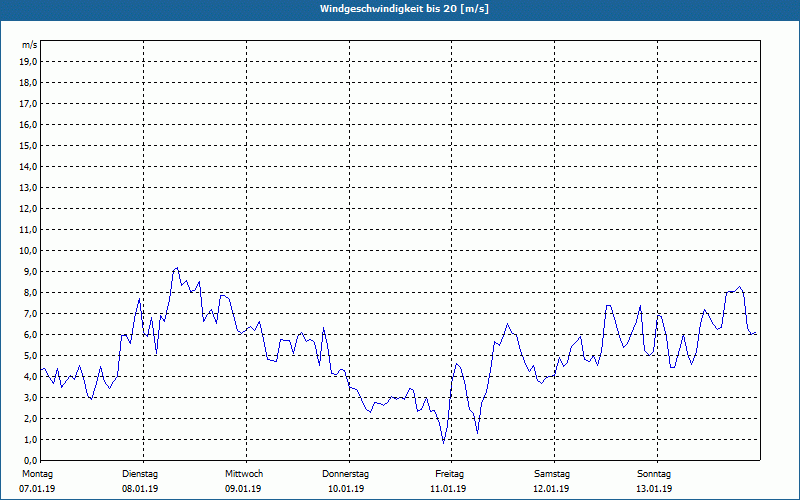Click the chart title 'Windgeschwindigkeit bis 20 [m/s]'

click(x=404, y=9)
